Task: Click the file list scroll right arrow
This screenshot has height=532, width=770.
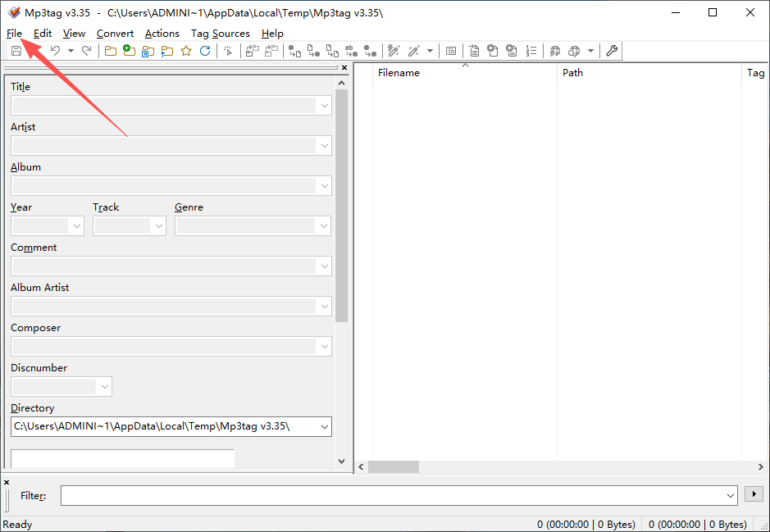Action: pos(760,466)
